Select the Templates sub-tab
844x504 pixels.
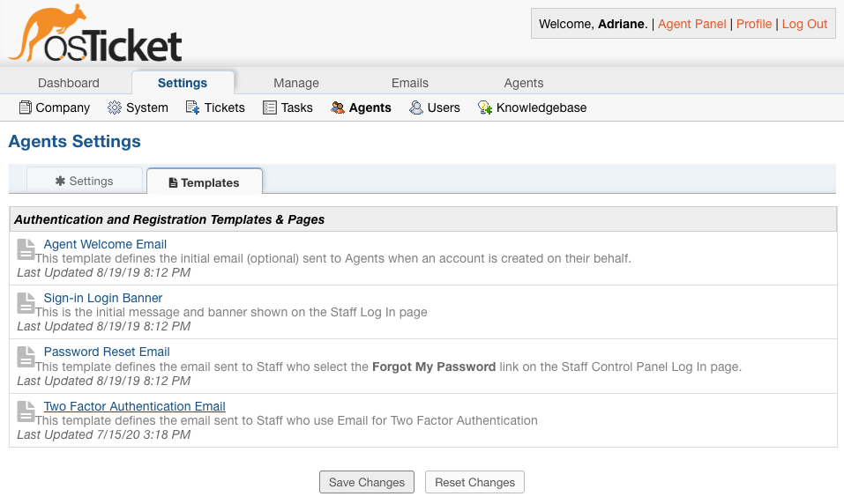(205, 182)
